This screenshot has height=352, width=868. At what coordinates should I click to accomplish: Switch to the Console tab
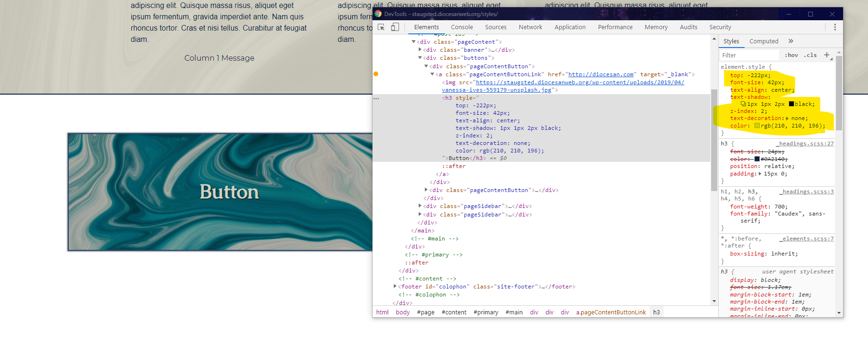pyautogui.click(x=462, y=27)
